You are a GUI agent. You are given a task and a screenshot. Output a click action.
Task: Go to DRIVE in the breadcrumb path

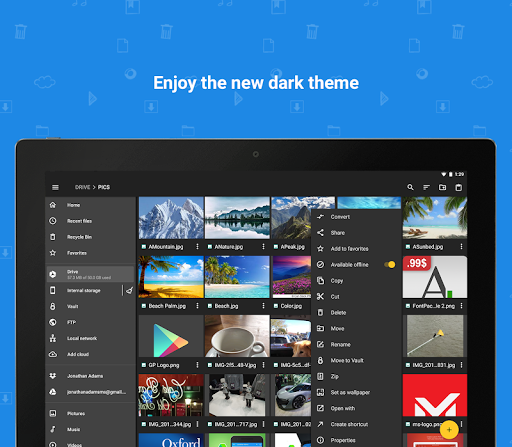(82, 187)
